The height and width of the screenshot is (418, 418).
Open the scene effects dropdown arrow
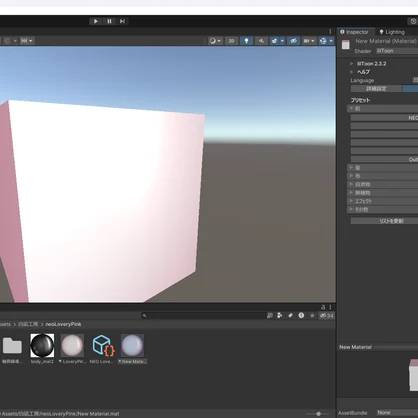(x=282, y=41)
